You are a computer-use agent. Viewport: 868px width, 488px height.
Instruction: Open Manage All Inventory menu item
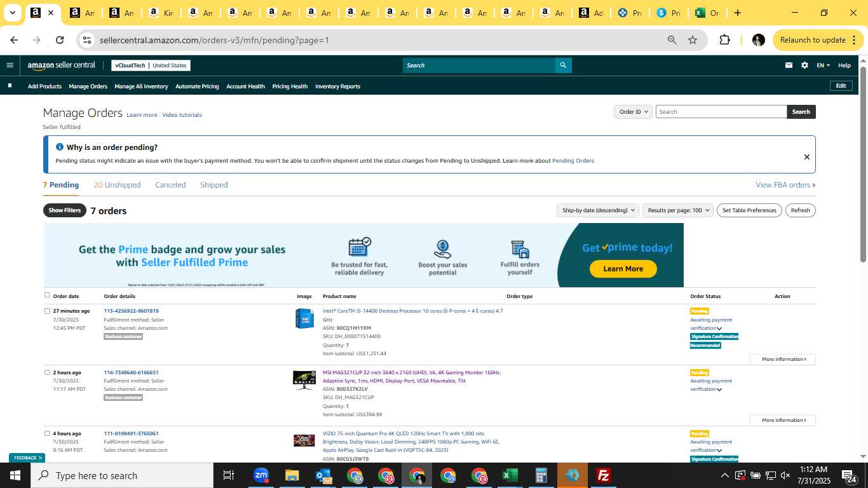[141, 86]
